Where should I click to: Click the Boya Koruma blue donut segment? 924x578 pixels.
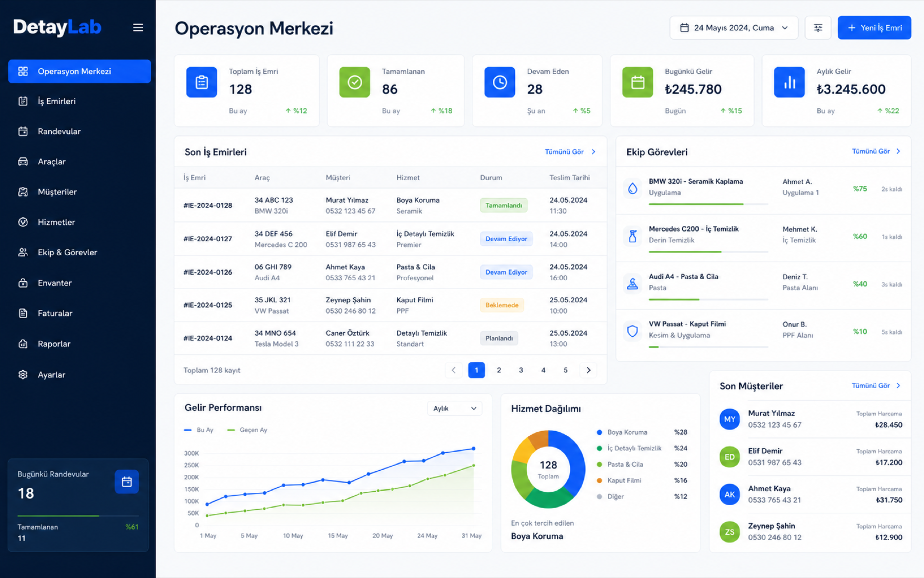click(575, 461)
